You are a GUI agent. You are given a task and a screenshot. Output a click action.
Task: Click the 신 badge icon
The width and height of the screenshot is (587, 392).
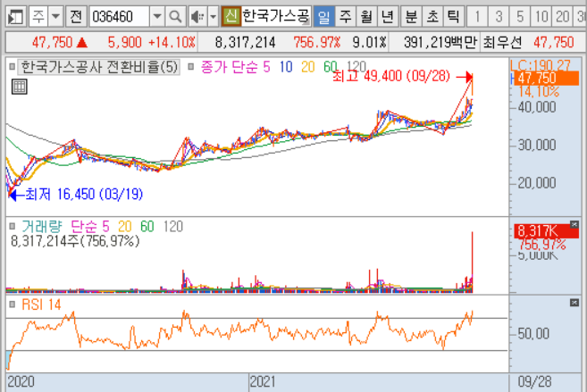point(231,16)
